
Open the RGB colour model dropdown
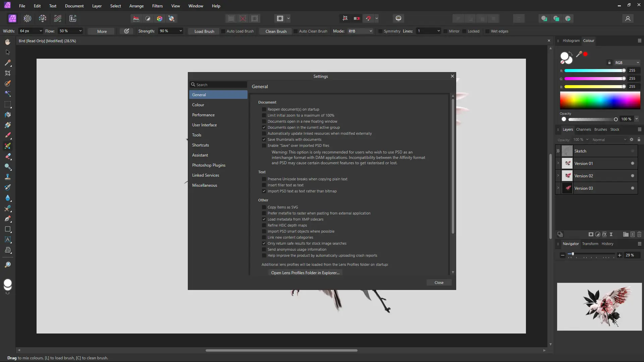pos(627,63)
